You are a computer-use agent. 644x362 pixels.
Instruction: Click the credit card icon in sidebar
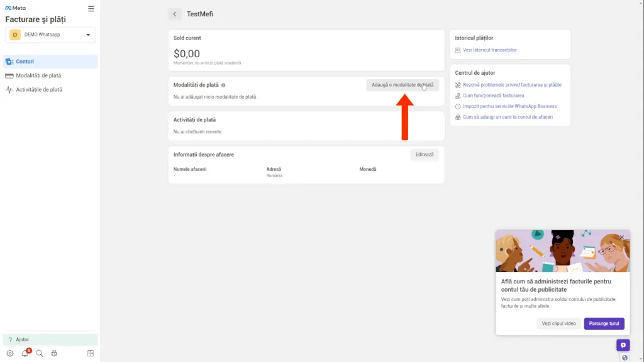pos(9,75)
